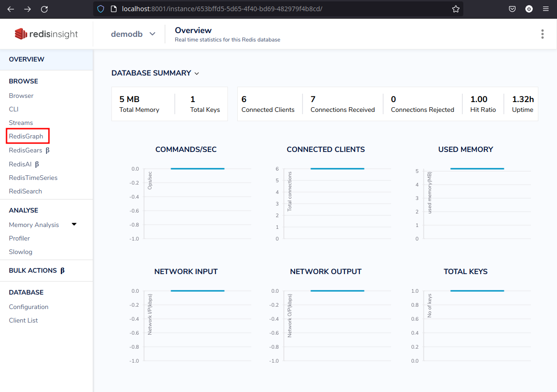The width and height of the screenshot is (557, 392).
Task: Open RedisGraph in the sidebar
Action: tap(26, 137)
